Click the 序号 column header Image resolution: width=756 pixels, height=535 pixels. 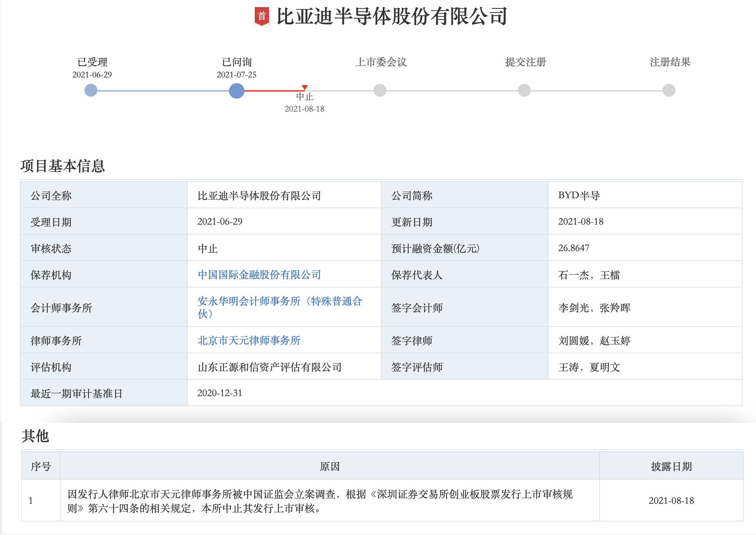(x=41, y=466)
